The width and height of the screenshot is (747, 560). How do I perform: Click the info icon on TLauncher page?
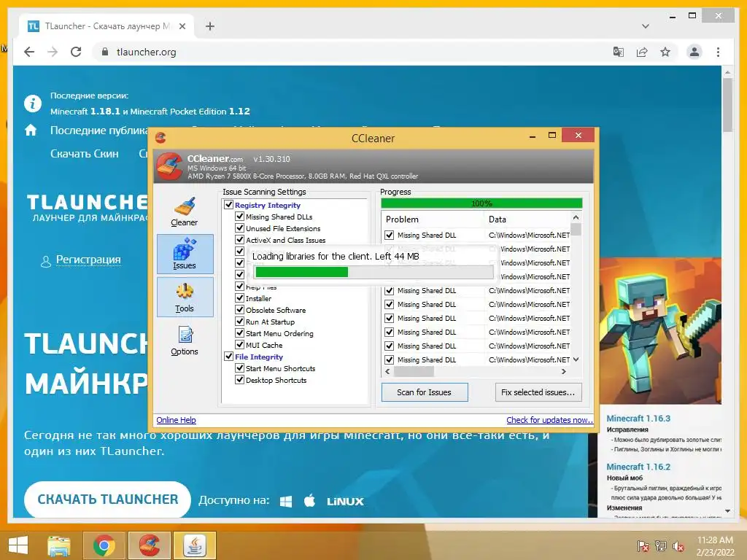[x=33, y=104]
